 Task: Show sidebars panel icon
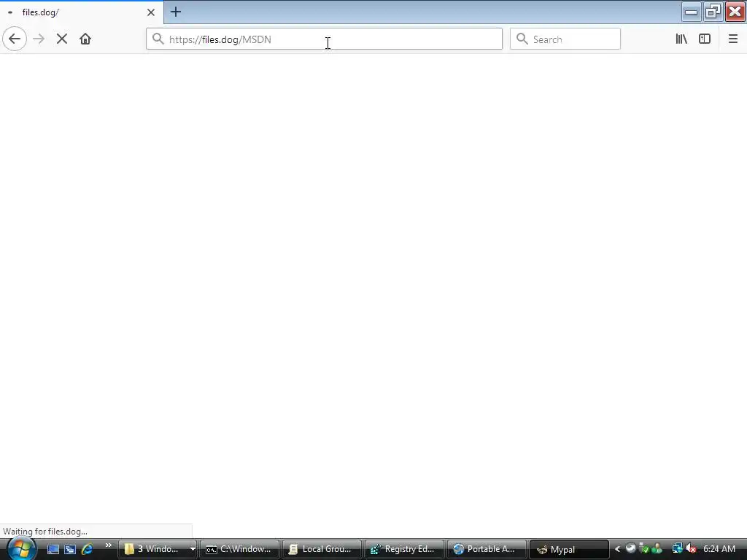pos(705,39)
